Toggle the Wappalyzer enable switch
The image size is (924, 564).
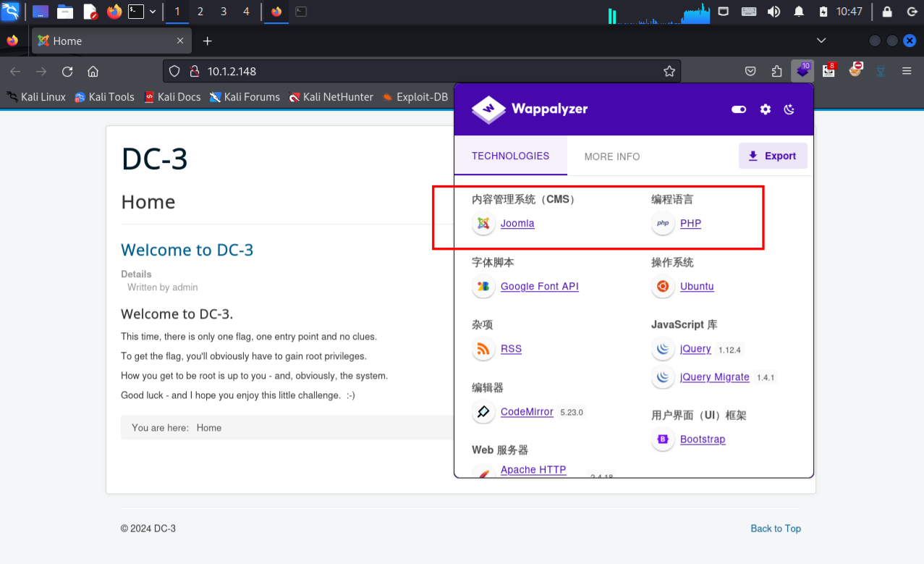click(739, 109)
